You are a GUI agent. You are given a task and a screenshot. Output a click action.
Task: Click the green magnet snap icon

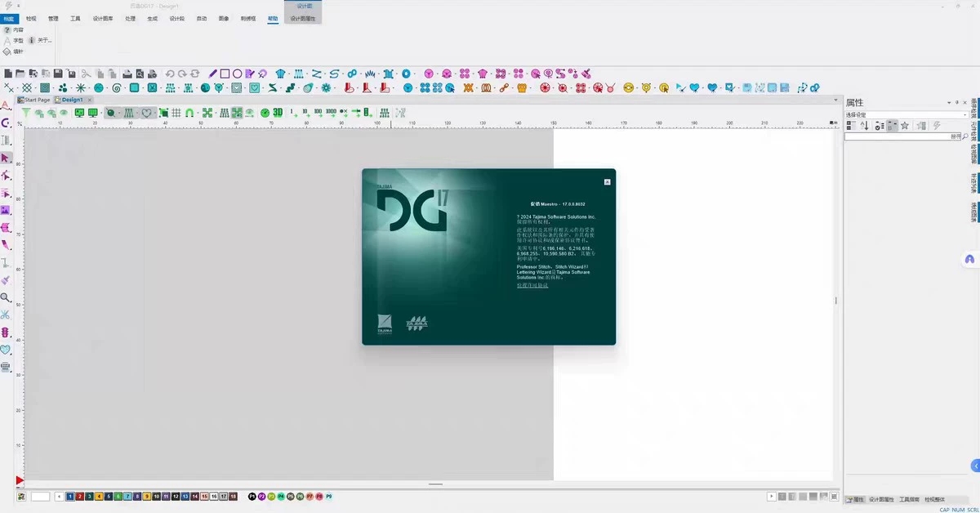[x=189, y=113]
